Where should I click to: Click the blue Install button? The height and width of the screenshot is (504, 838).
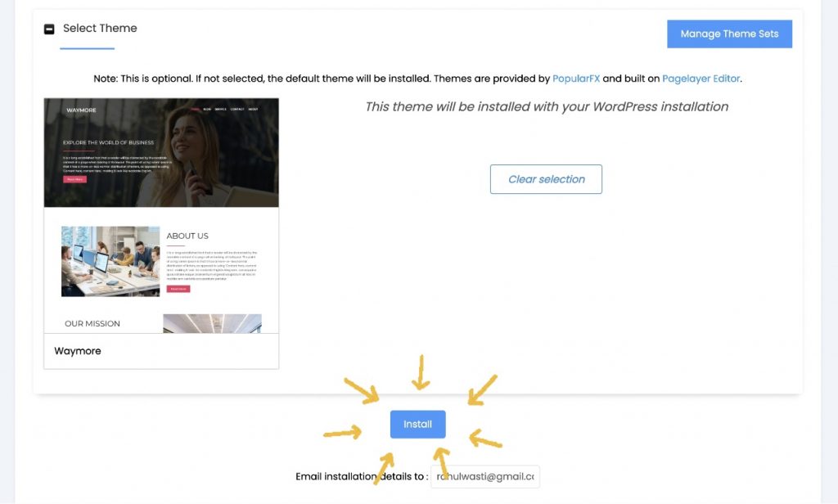[x=418, y=425]
